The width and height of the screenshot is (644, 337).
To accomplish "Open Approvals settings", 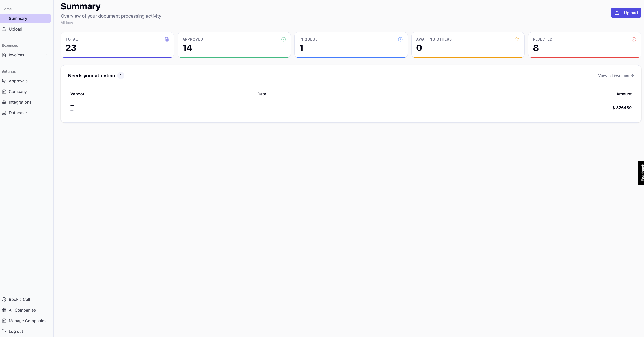I will (x=25, y=81).
